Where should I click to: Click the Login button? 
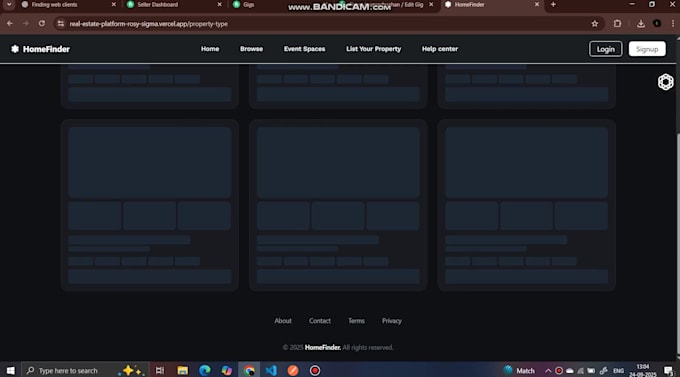[x=605, y=49]
